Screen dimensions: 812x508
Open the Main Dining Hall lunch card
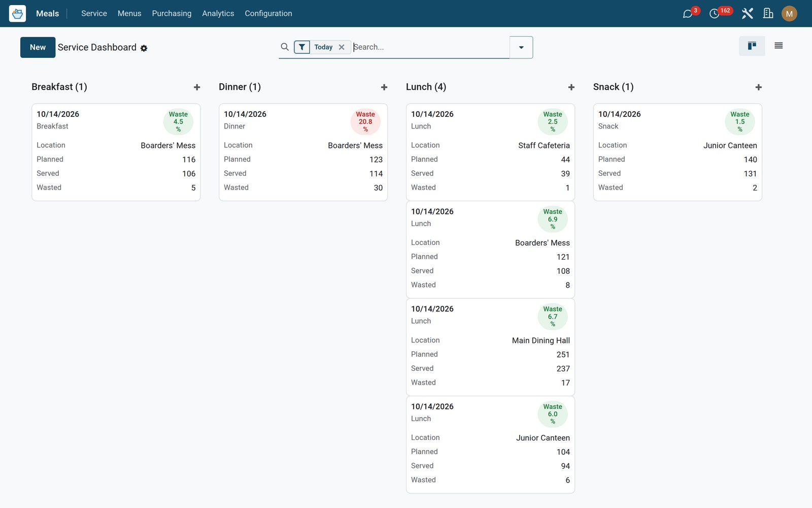pyautogui.click(x=490, y=347)
